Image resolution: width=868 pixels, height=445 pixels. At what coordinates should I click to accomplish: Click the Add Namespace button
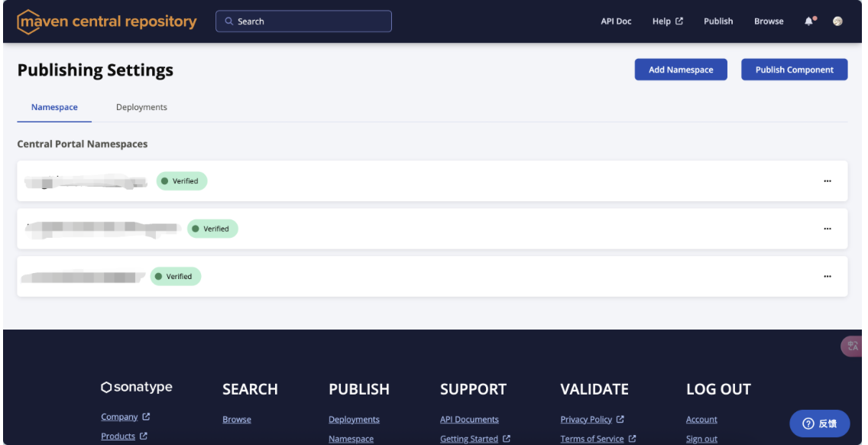[681, 70]
